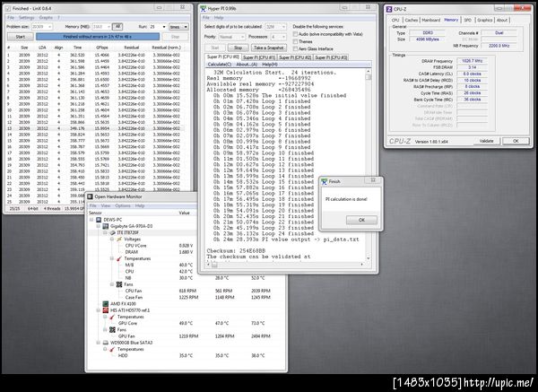The image size is (538, 392).
Task: Click the HIS ATI HD5770 graphics card icon
Action: pos(105,310)
